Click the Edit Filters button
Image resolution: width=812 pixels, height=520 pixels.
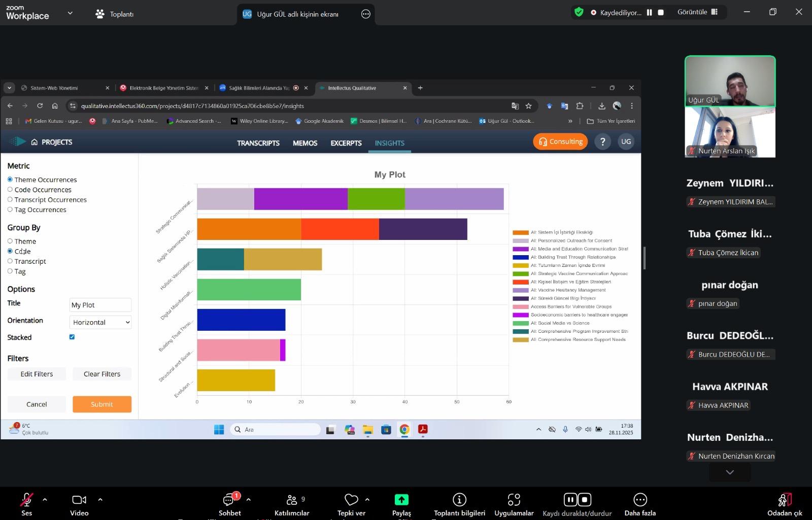(37, 374)
